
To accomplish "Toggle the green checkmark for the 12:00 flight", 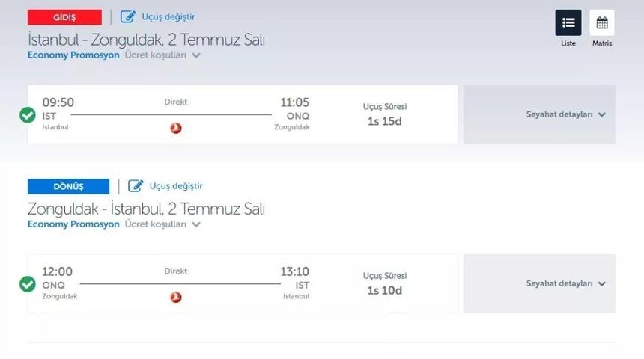I will [x=28, y=284].
